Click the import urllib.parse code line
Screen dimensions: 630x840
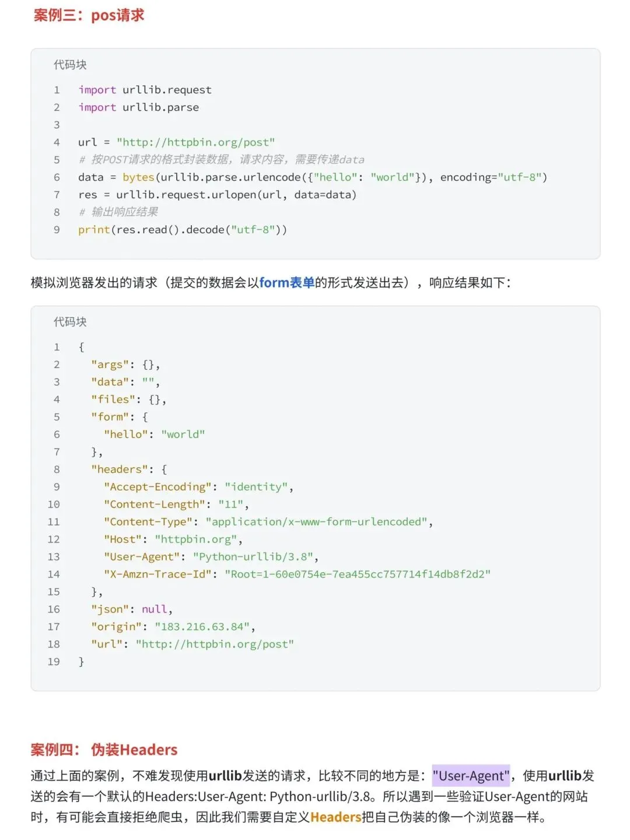[x=139, y=107]
